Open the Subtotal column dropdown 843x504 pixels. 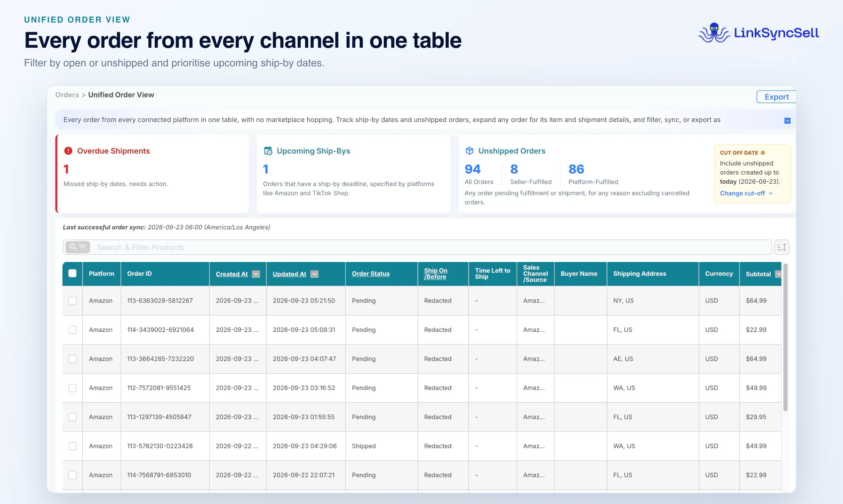[x=778, y=274]
